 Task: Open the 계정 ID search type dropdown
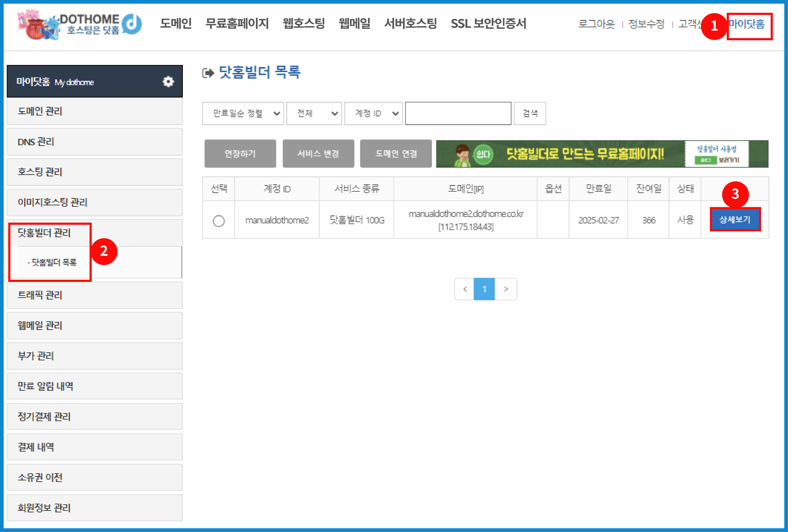point(373,114)
